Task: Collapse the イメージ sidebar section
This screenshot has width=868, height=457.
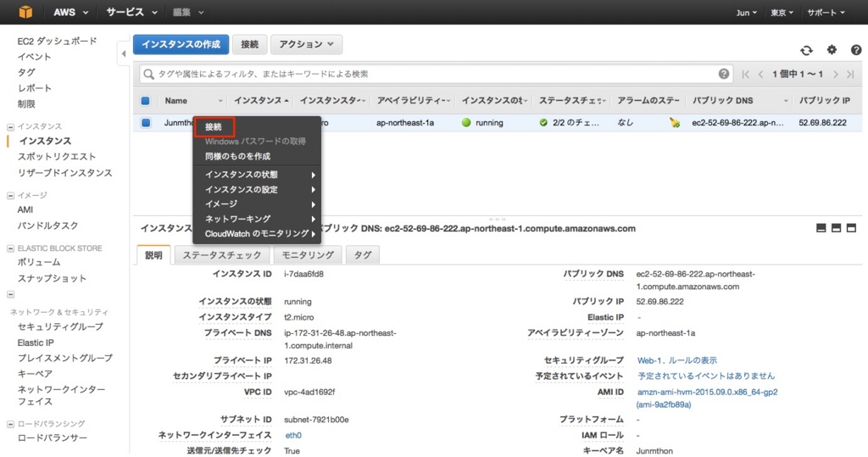Action: (x=10, y=196)
